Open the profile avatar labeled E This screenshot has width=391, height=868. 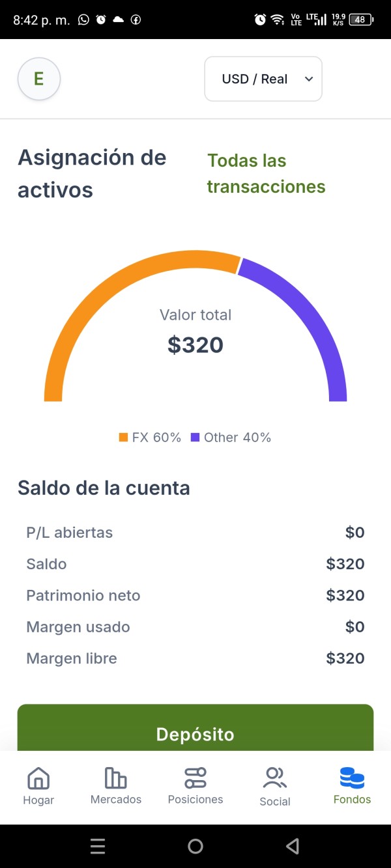tap(39, 79)
